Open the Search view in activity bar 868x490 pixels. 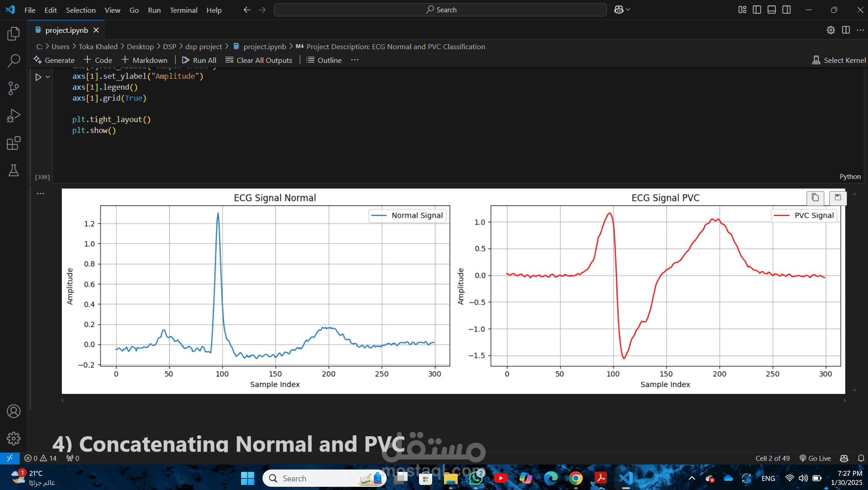pos(14,61)
